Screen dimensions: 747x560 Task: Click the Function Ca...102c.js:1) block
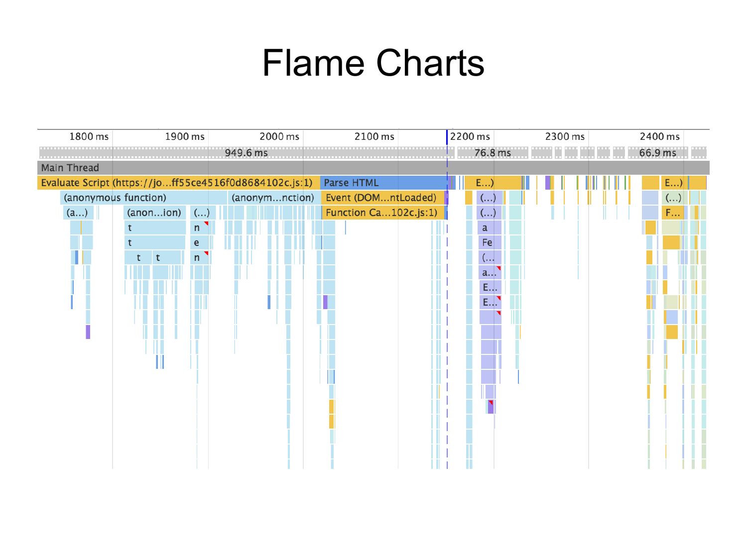(x=381, y=213)
